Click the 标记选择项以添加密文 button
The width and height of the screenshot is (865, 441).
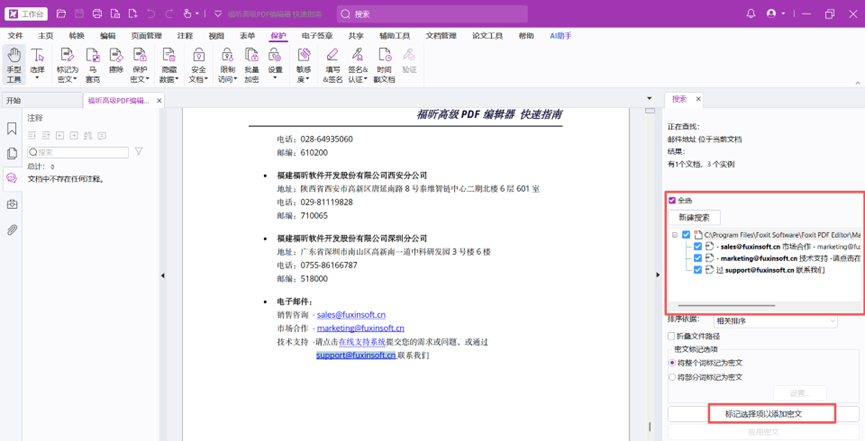pyautogui.click(x=764, y=413)
